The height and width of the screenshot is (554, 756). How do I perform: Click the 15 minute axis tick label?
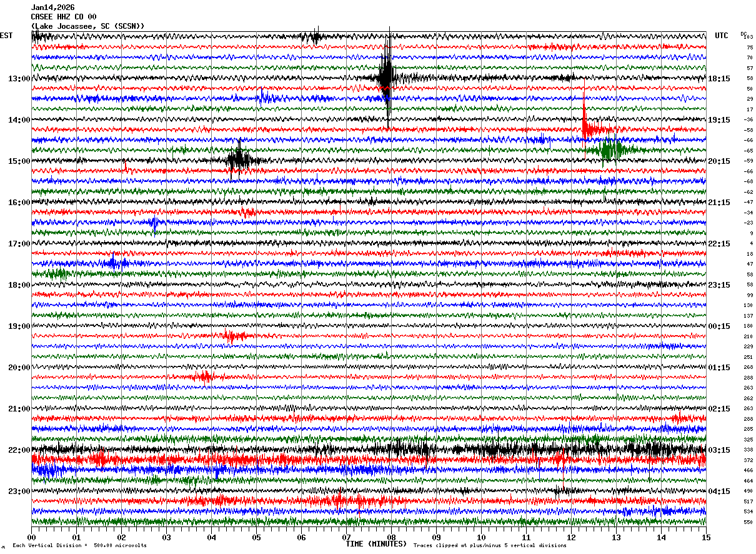tap(706, 537)
